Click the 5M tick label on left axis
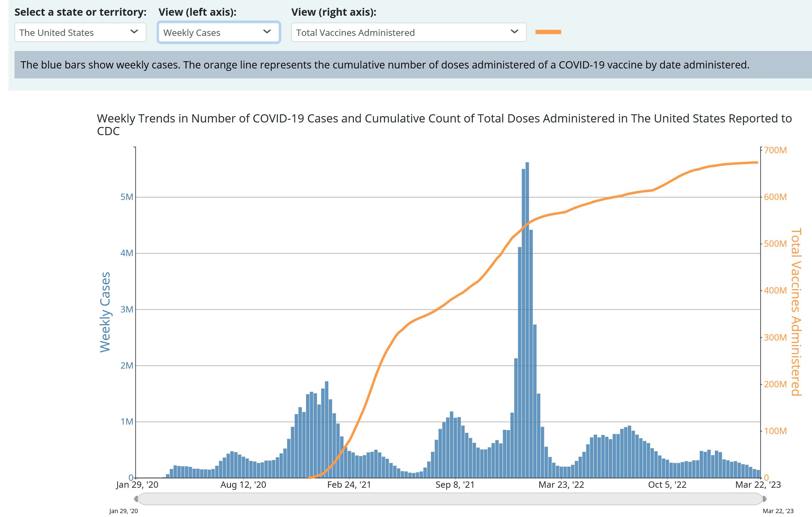 pyautogui.click(x=126, y=197)
